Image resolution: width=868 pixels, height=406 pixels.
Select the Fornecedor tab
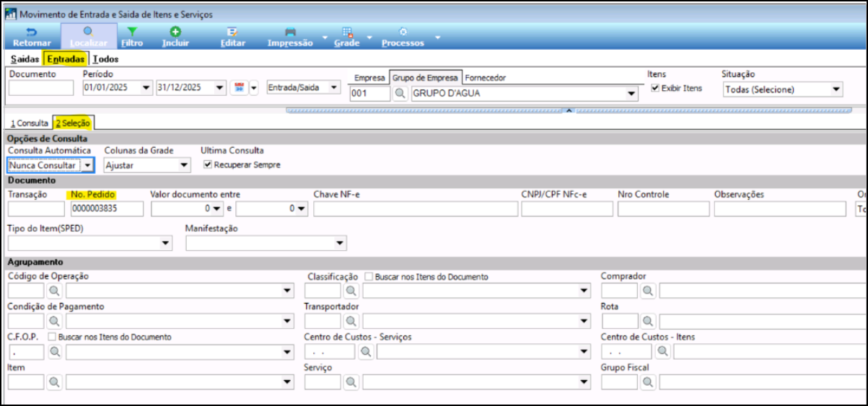(486, 77)
